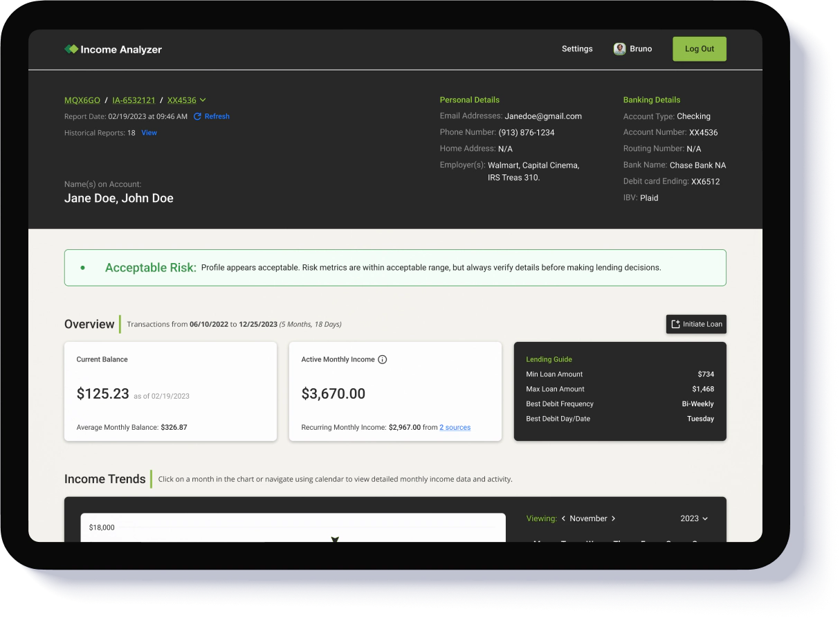840x634 pixels.
Task: Click the $18,000 axis on the chart
Action: tap(102, 527)
